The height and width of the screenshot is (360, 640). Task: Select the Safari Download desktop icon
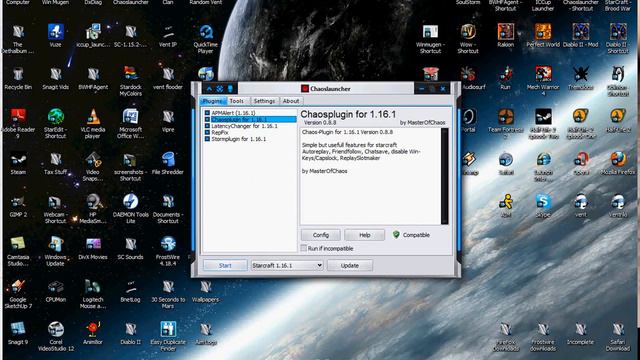618,336
